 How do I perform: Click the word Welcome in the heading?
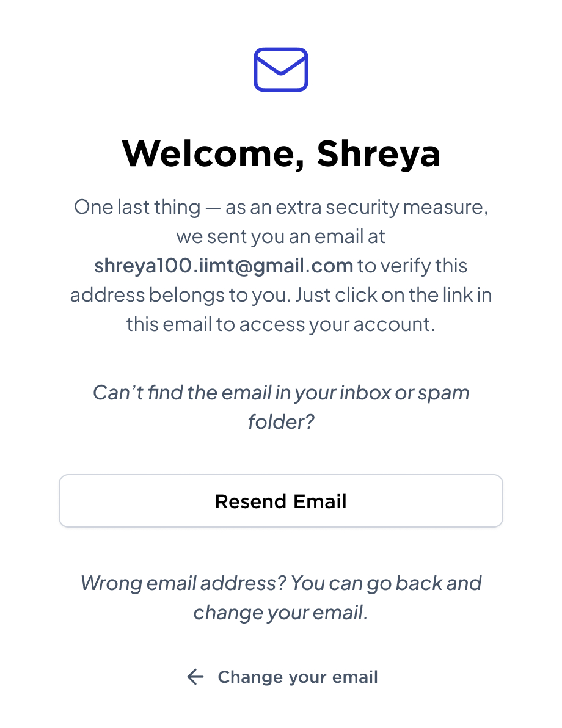(214, 154)
